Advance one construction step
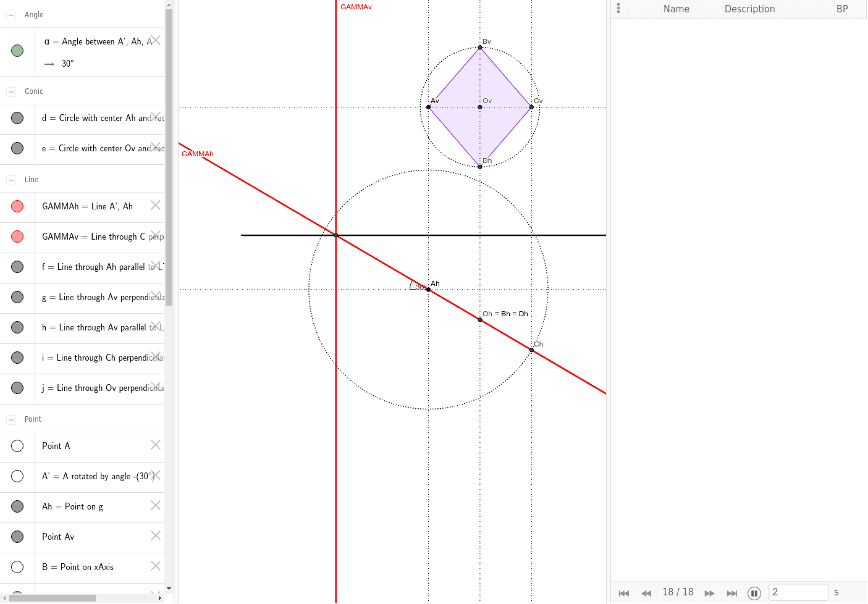This screenshot has width=868, height=604. pyautogui.click(x=710, y=593)
